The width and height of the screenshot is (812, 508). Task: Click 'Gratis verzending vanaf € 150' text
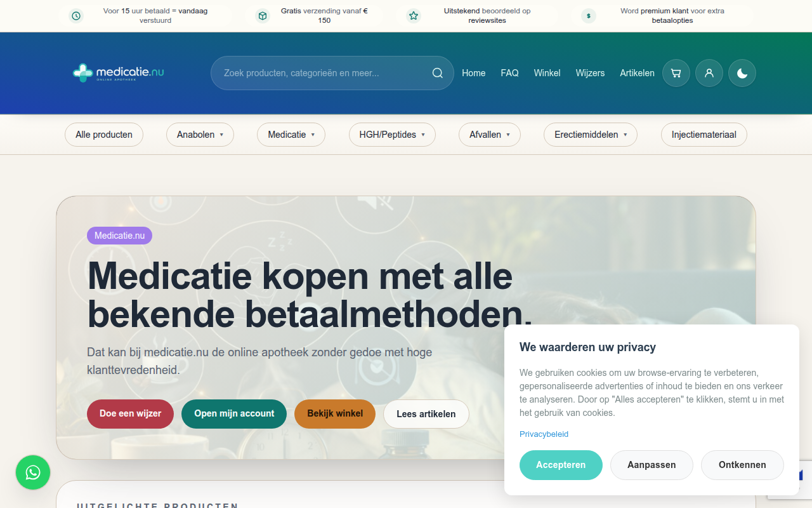point(324,16)
